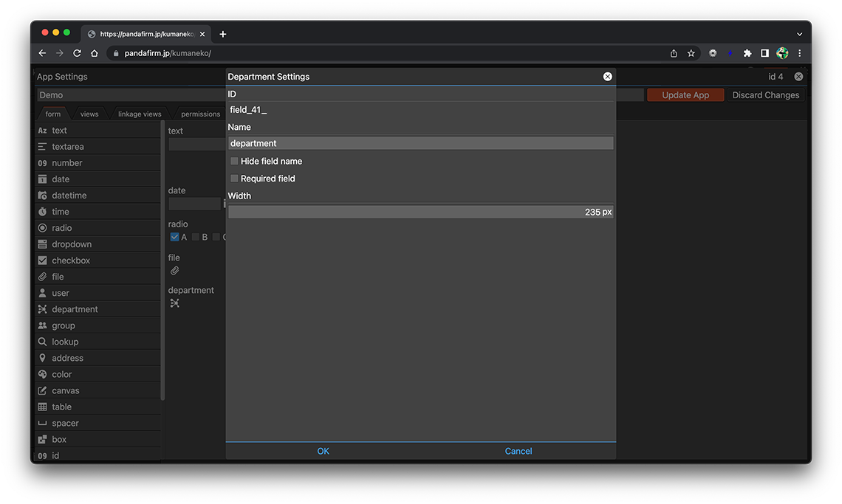Click the dropdown field icon in sidebar
Screen dimensions: 842x504
tap(42, 244)
